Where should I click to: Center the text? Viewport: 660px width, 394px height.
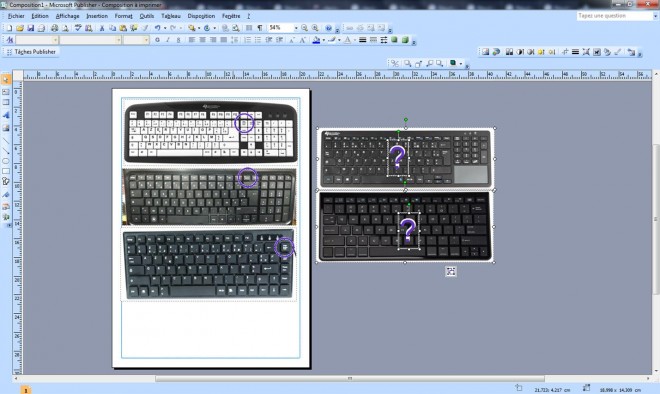202,40
